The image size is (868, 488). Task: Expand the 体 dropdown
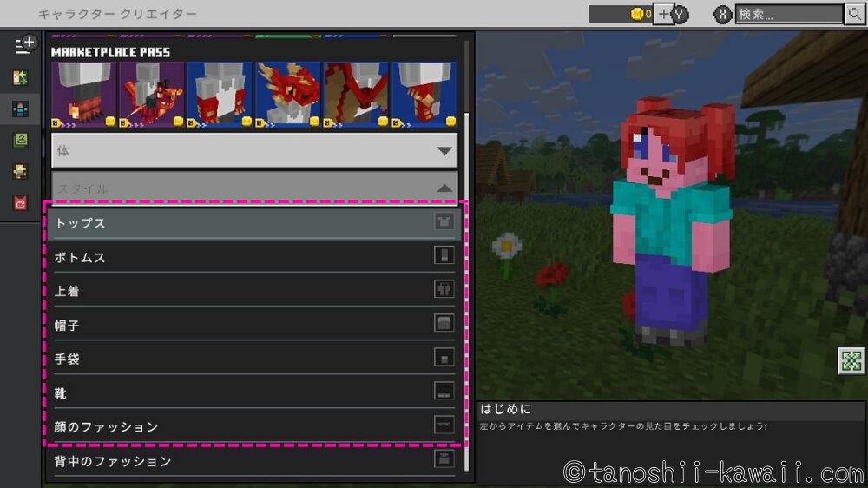[253, 151]
